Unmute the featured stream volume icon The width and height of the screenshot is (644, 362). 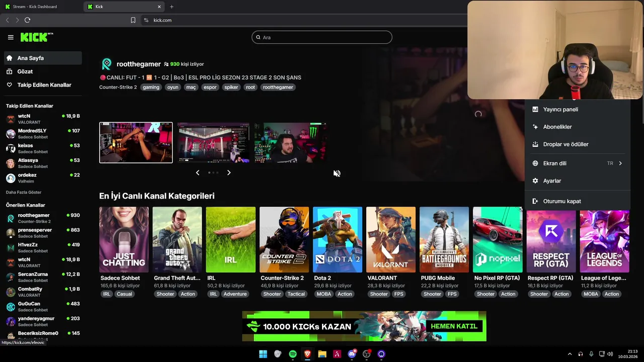click(x=337, y=173)
